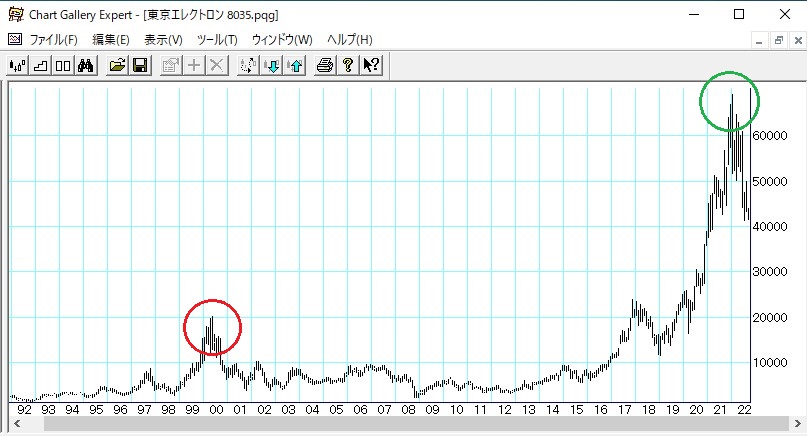Viewport: 807px width, 436px height.
Task: Click the binoculars search icon
Action: [86, 66]
